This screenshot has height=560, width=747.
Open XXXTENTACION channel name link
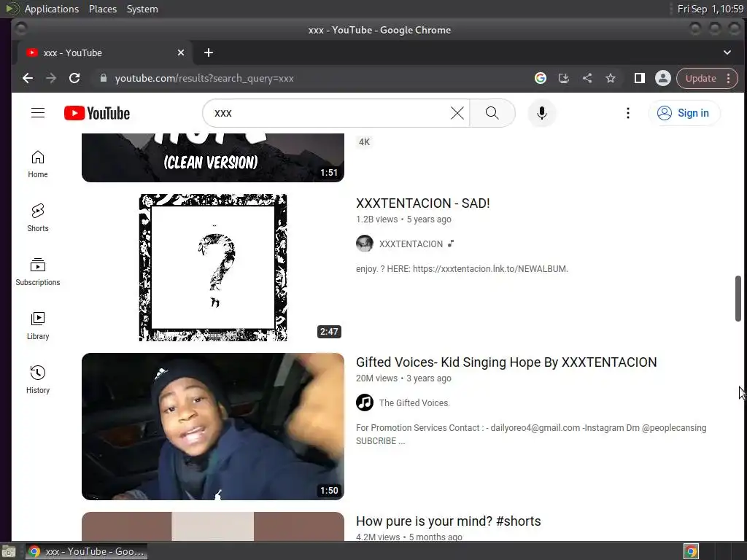[x=411, y=244]
